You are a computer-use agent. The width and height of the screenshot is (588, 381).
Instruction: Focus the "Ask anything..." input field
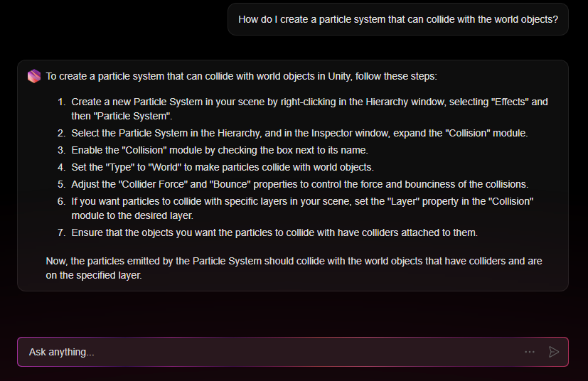[270, 352]
